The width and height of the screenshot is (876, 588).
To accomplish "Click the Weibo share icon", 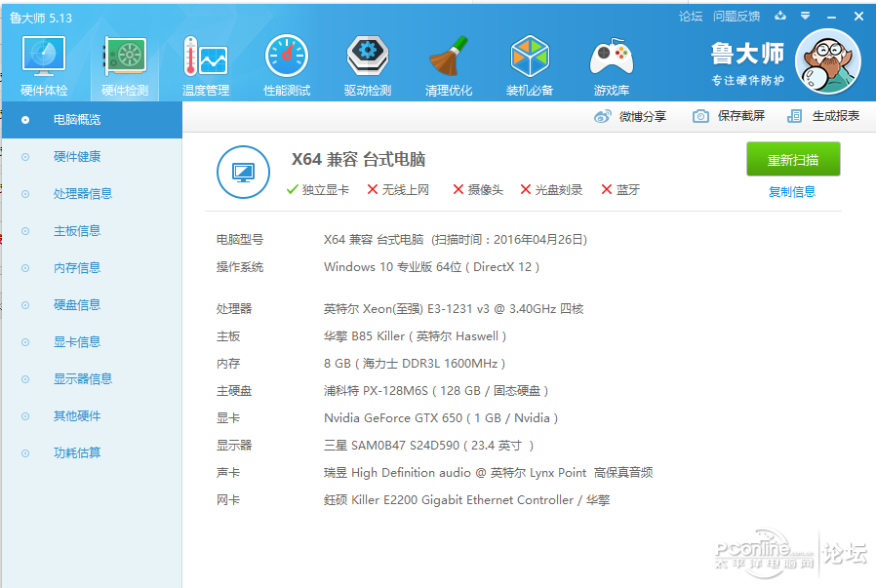I will coord(602,116).
